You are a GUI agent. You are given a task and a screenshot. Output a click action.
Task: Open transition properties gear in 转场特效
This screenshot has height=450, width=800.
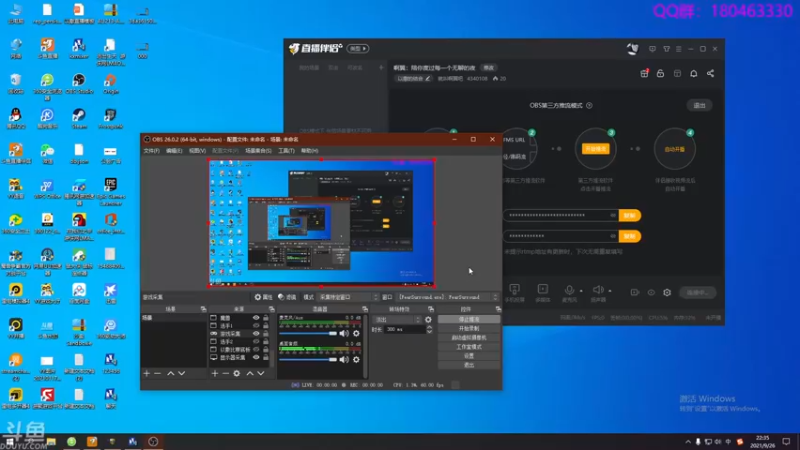pyautogui.click(x=428, y=320)
